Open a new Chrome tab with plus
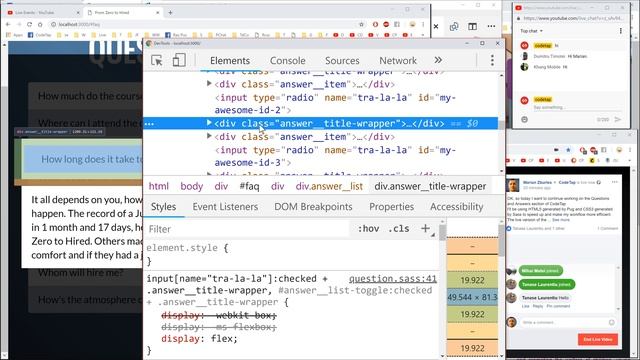Screen dimensions: 640x360 170,13
